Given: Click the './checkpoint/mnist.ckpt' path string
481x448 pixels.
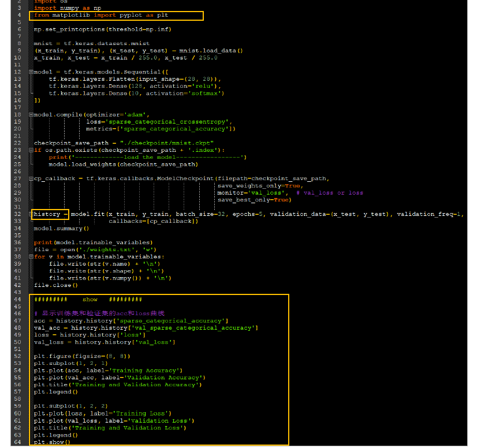Looking at the screenshot, I should pyautogui.click(x=167, y=143).
